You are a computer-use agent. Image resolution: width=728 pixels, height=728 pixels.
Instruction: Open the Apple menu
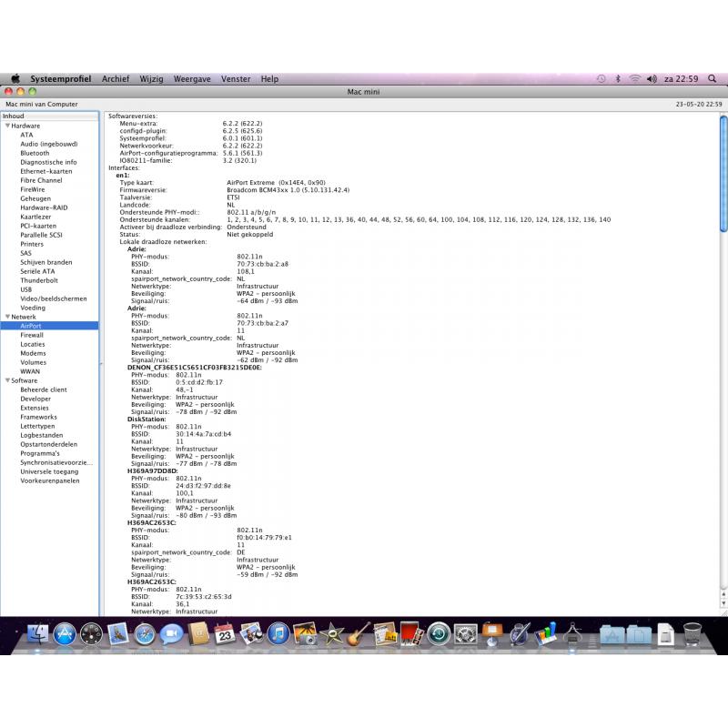15,79
